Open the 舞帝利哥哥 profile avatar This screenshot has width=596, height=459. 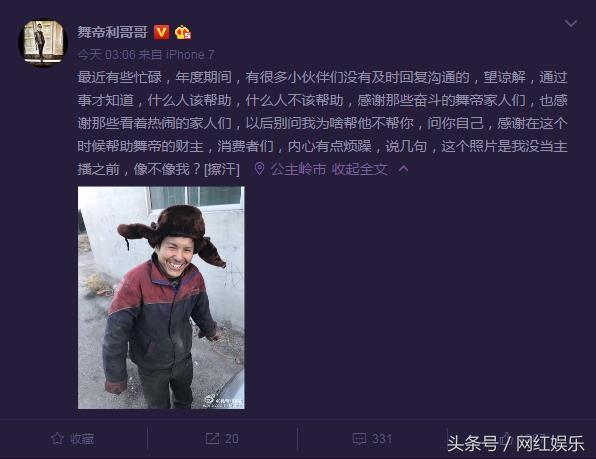coord(43,43)
